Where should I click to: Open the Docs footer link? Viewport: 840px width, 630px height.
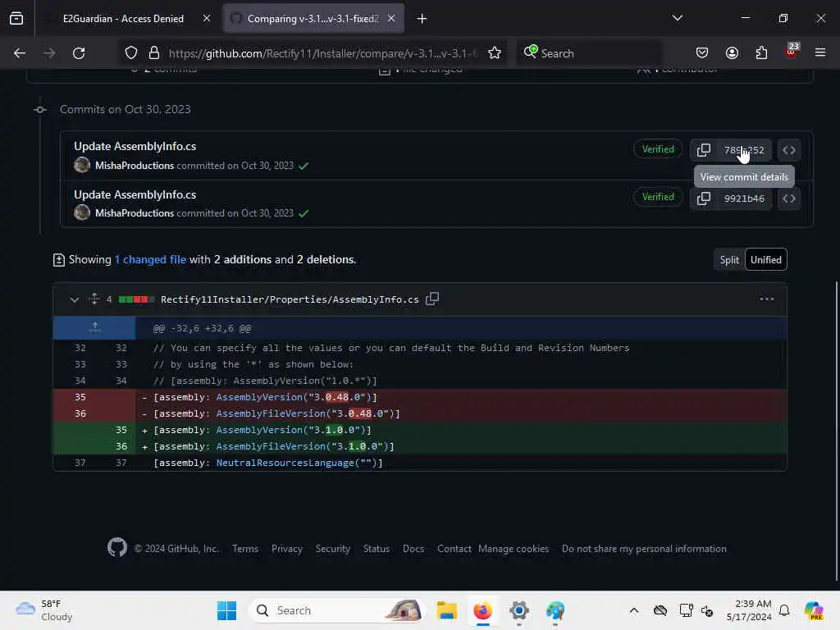413,549
